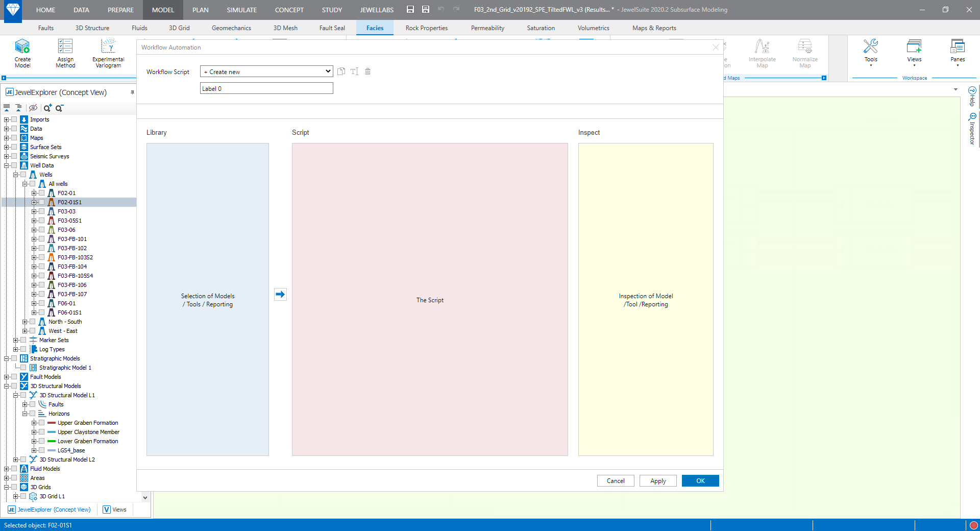
Task: Select the Rock Properties sub-tab
Action: click(x=427, y=28)
